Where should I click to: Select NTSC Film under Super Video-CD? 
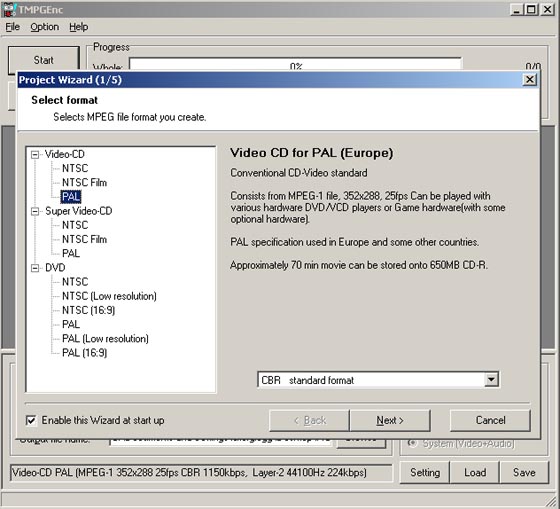(84, 239)
